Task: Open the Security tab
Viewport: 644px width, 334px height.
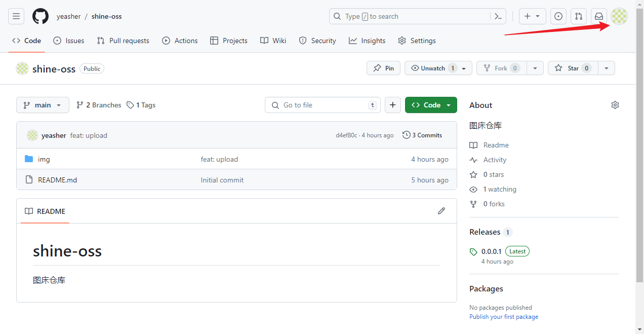Action: pyautogui.click(x=317, y=41)
